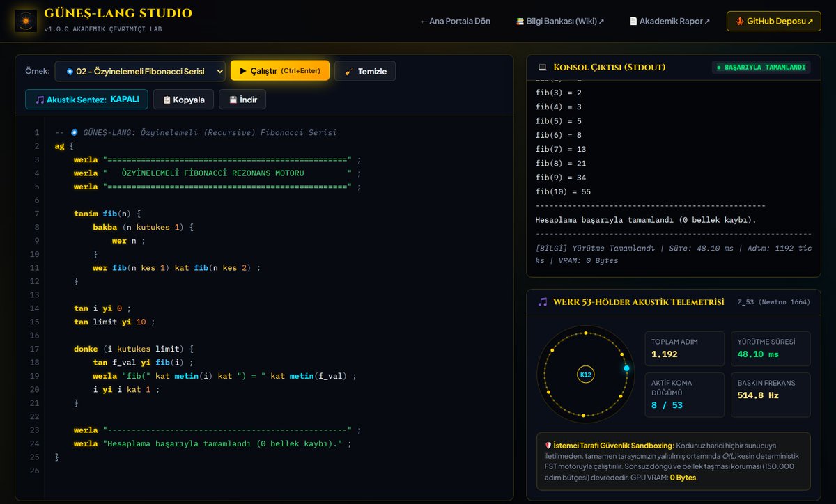Click the Güneş-Lang Studio sun logo icon

tap(26, 21)
